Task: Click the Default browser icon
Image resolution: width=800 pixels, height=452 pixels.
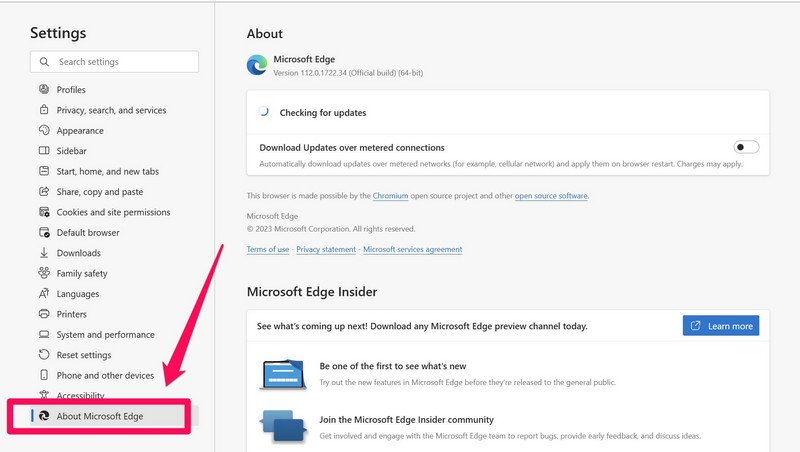Action: [x=44, y=232]
